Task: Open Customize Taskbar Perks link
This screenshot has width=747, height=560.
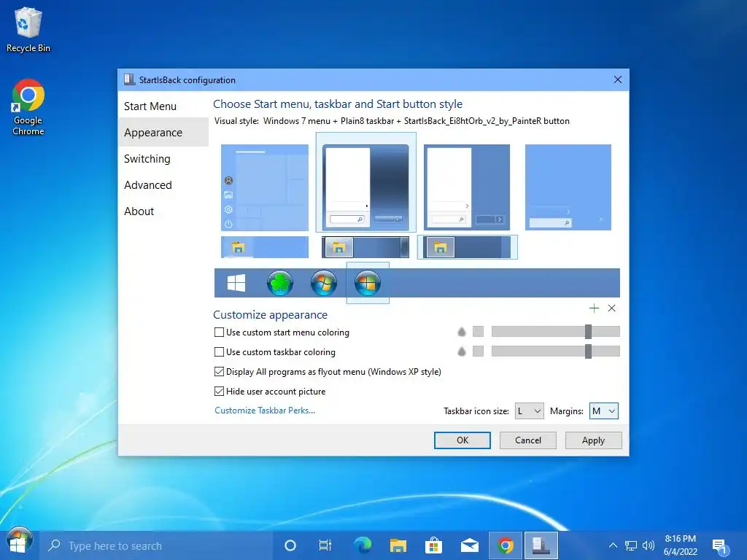Action: pos(265,411)
